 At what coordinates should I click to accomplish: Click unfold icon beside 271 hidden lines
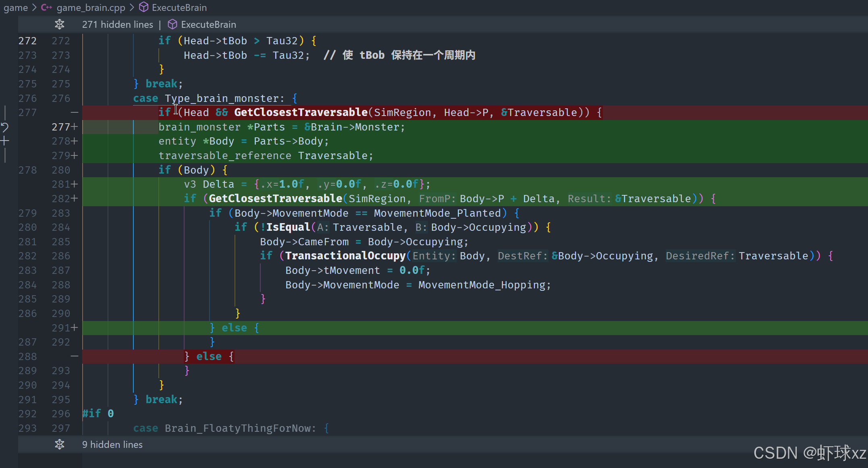click(x=60, y=25)
